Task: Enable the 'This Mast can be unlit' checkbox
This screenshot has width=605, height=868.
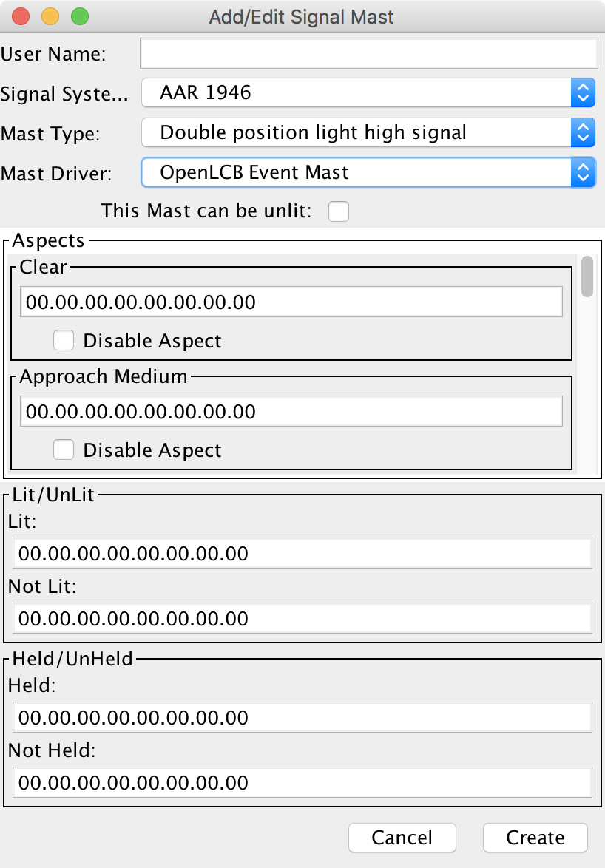Action: click(339, 211)
